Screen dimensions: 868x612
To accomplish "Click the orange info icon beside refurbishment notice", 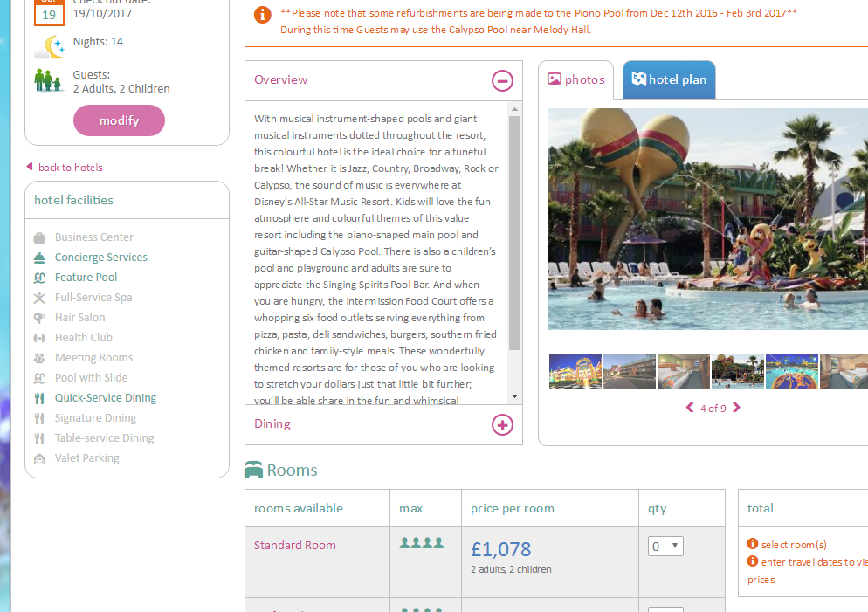I will click(262, 15).
